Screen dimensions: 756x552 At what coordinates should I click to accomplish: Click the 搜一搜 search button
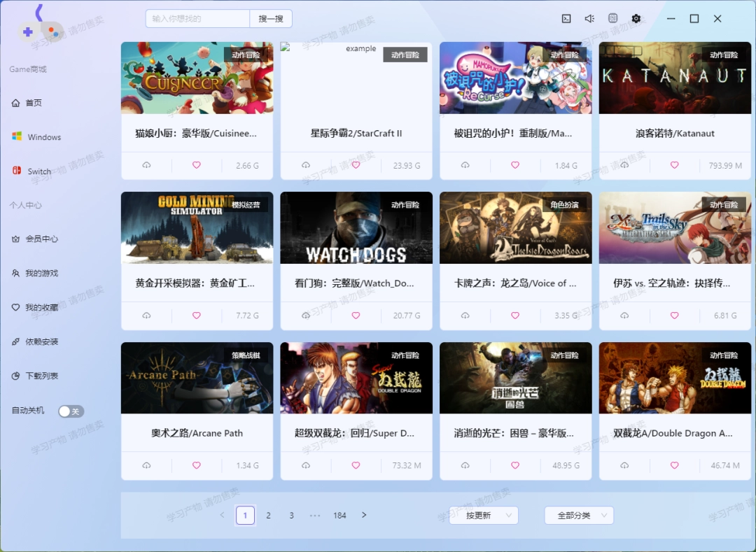(x=271, y=18)
